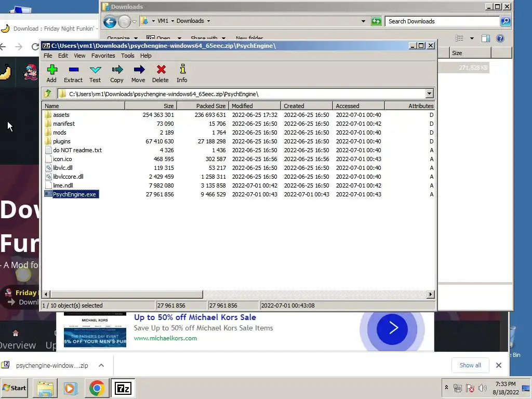Open the Info toolbar icon
The height and width of the screenshot is (399, 532).
click(182, 73)
